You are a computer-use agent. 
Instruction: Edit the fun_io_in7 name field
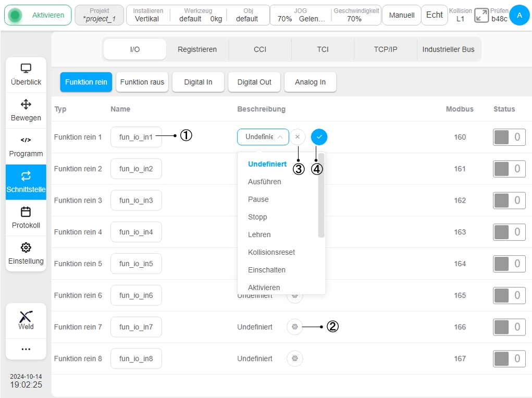click(136, 327)
